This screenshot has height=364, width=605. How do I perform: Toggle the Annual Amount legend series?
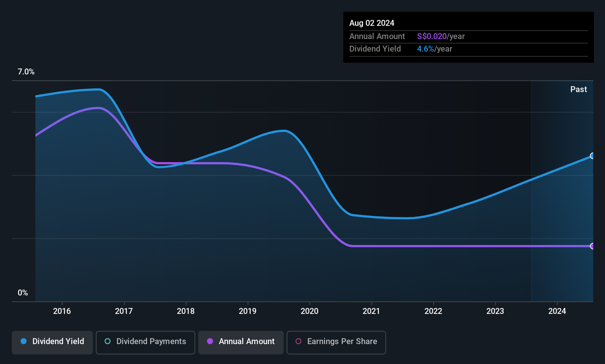point(241,343)
